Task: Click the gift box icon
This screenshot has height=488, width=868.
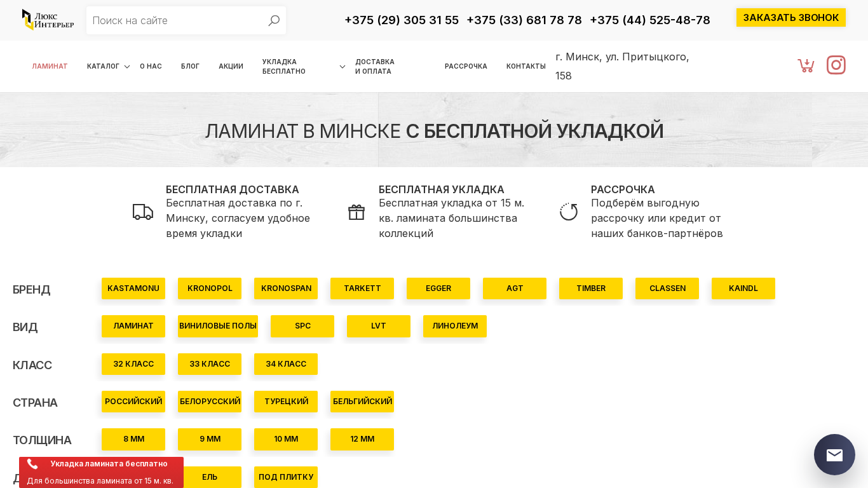Action: point(356,212)
